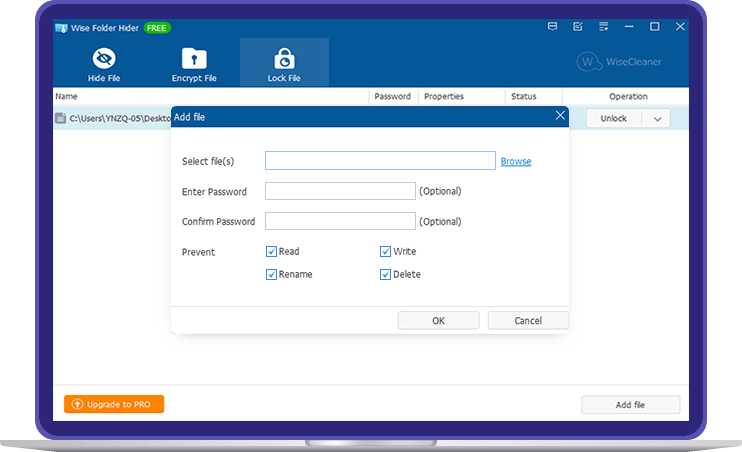Click the Unlock button
Image resolution: width=742 pixels, height=452 pixels.
point(614,118)
